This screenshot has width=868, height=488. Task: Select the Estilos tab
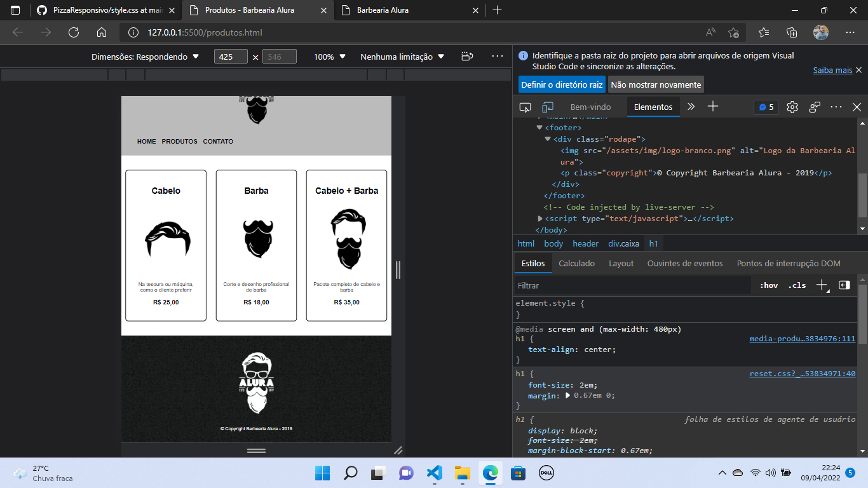(x=533, y=263)
